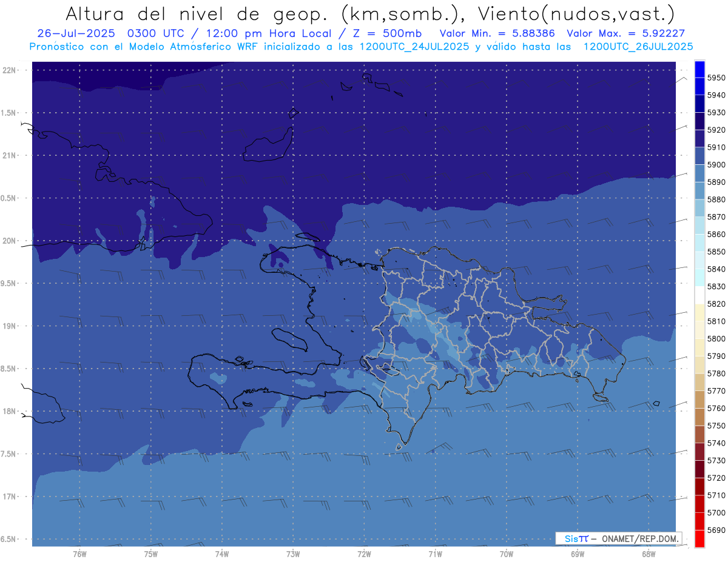Click the '5730' colorbar value
Viewport: 728px width, 562px height.
716,461
